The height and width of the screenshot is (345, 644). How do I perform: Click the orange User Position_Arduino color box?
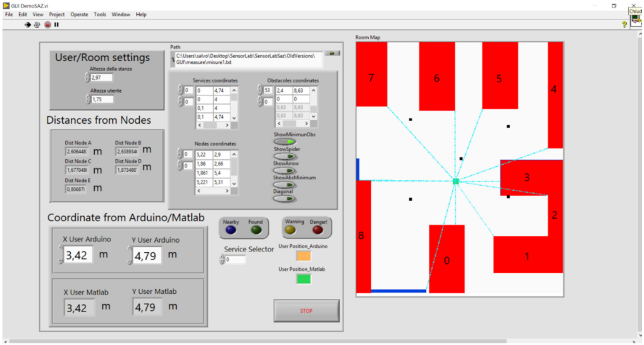click(303, 256)
